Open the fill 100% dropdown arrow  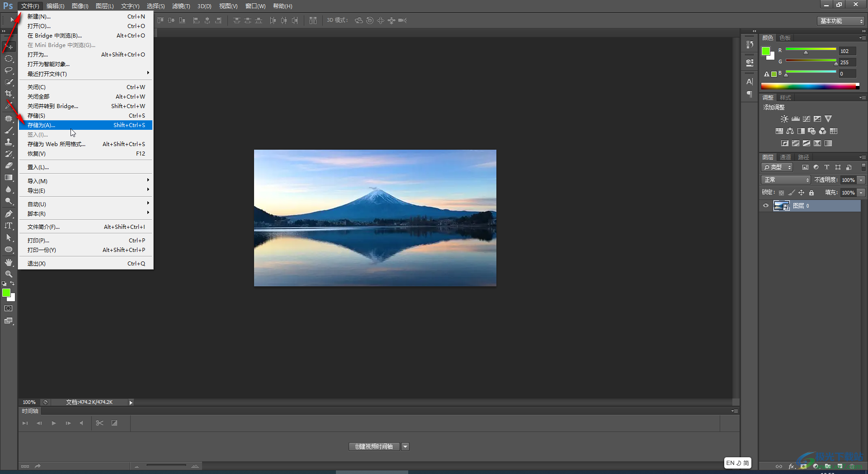[861, 193]
